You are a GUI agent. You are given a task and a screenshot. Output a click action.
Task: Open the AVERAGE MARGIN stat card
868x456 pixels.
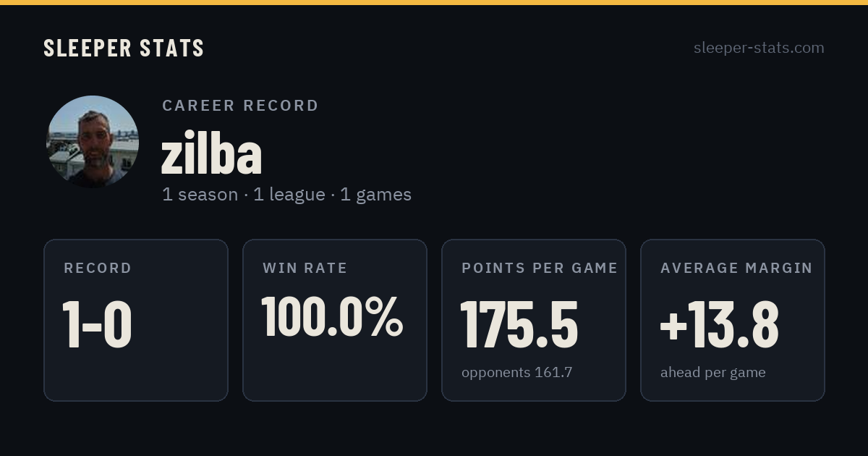coord(733,320)
